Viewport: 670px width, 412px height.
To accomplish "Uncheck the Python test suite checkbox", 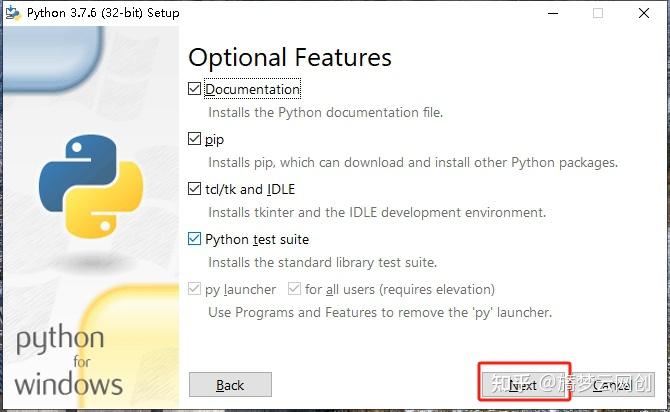I will (x=194, y=239).
